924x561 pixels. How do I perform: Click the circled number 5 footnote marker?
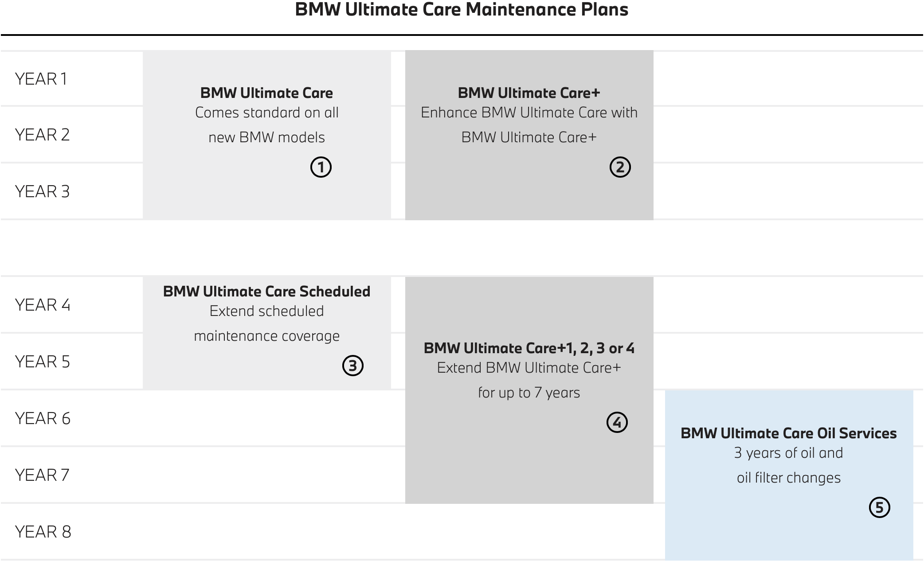coord(879,507)
